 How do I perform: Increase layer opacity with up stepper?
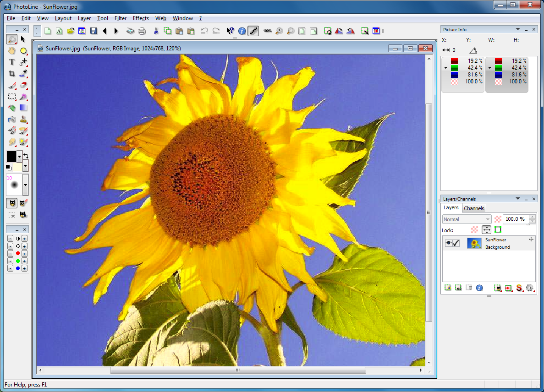click(x=532, y=217)
